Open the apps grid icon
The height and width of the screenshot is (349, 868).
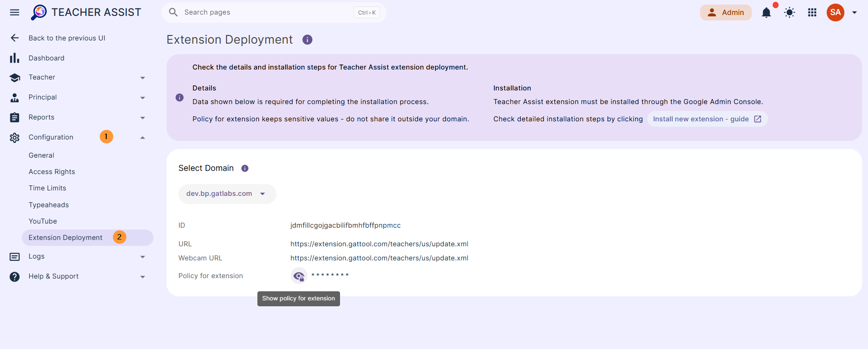pyautogui.click(x=812, y=13)
